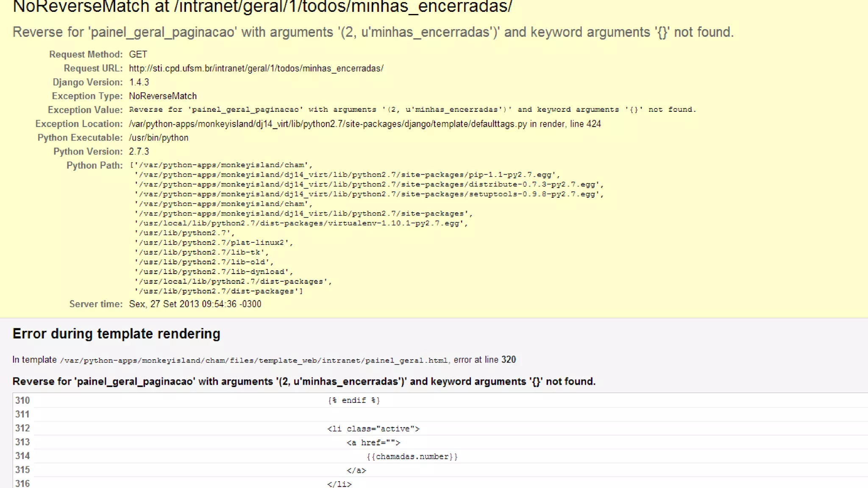Click line 314 chamadas.number variable
The image size is (868, 488).
(x=412, y=457)
